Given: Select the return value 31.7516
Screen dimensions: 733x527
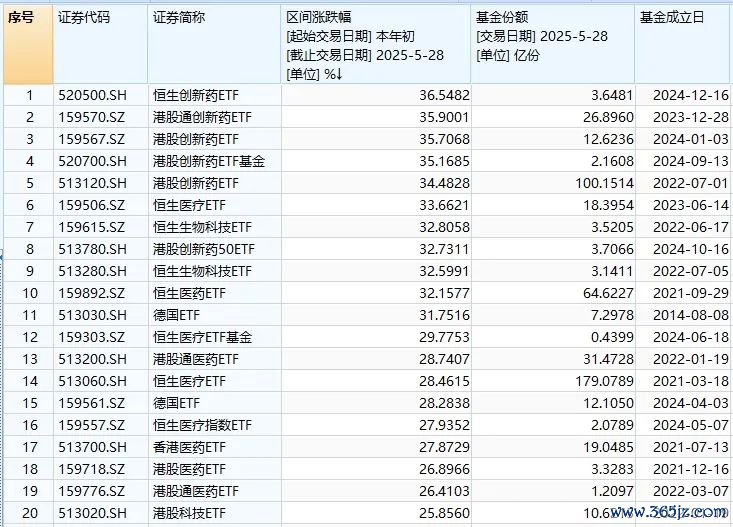Looking at the screenshot, I should pos(444,315).
